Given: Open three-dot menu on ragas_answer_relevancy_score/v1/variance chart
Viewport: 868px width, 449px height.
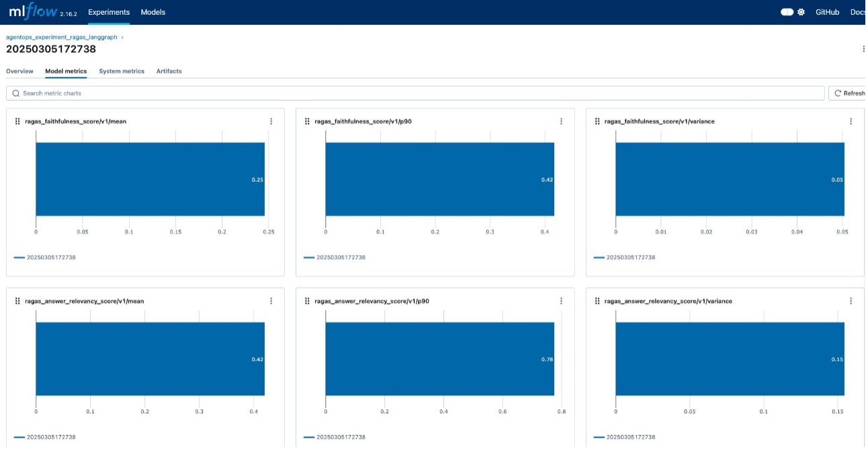Looking at the screenshot, I should coord(851,301).
